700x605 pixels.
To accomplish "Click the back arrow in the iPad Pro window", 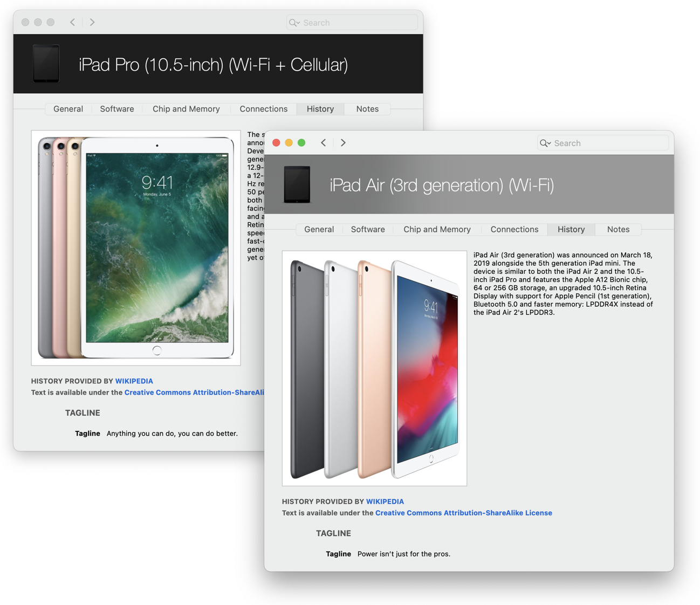I will 72,22.
